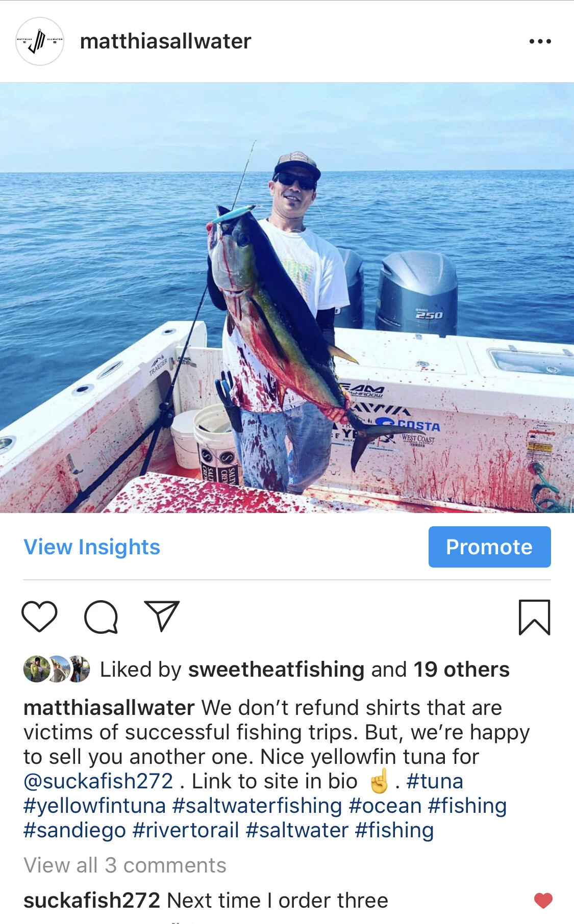Open View Insights link
The height and width of the screenshot is (924, 574).
92,547
